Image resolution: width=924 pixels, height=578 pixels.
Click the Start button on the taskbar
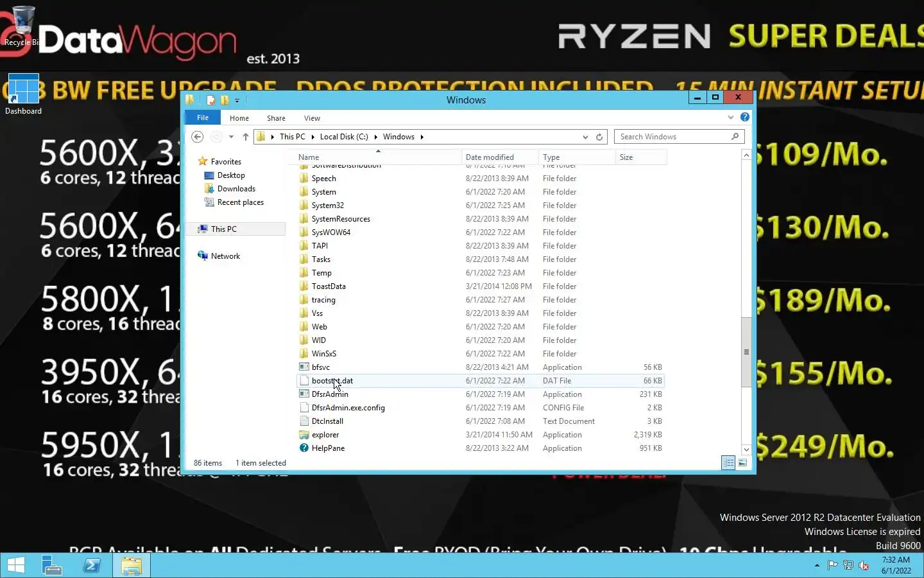point(15,565)
